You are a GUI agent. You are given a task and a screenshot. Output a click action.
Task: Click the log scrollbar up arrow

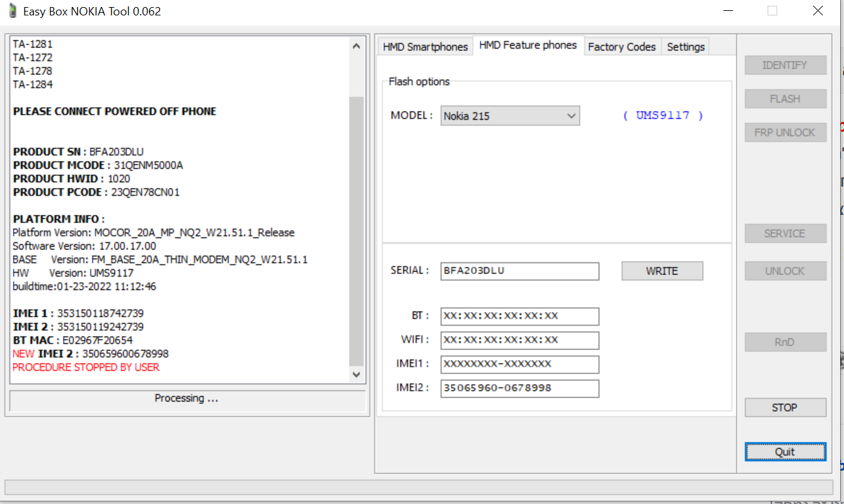356,46
